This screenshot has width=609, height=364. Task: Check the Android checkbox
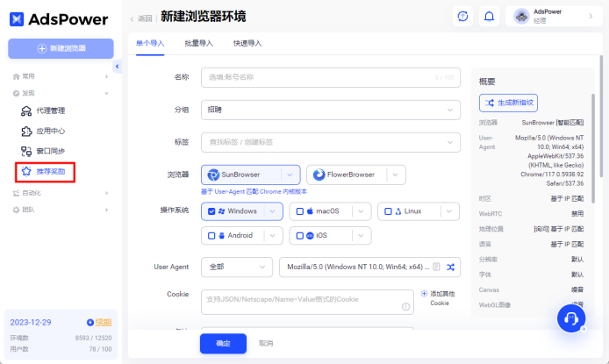tap(211, 236)
